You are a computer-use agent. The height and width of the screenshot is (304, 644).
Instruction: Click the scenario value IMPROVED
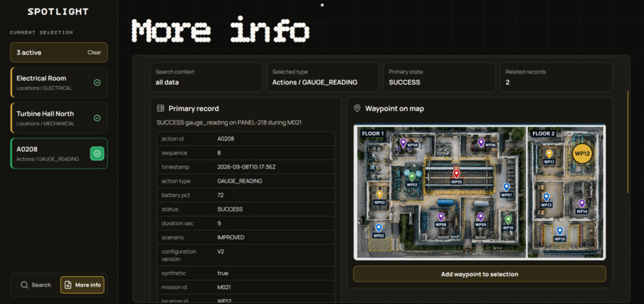[231, 238]
